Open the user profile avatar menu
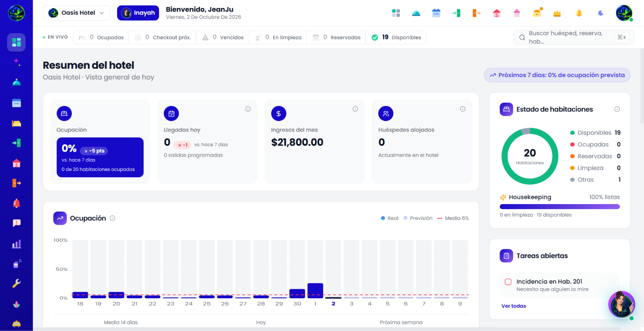The height and width of the screenshot is (331, 644). [x=624, y=13]
